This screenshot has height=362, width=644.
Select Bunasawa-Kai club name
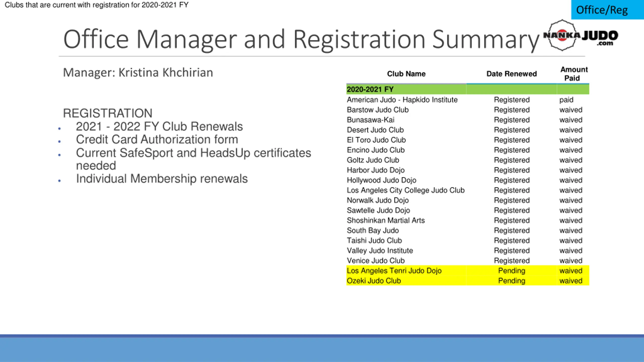[371, 120]
